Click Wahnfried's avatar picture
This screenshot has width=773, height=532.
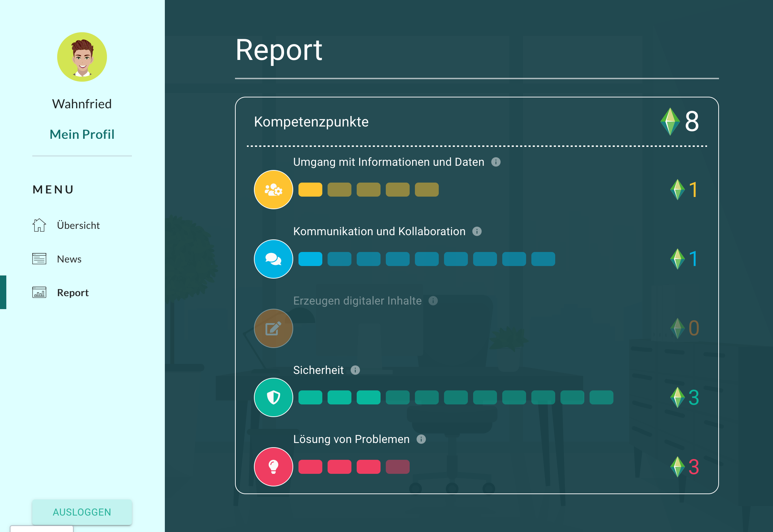[x=82, y=57]
